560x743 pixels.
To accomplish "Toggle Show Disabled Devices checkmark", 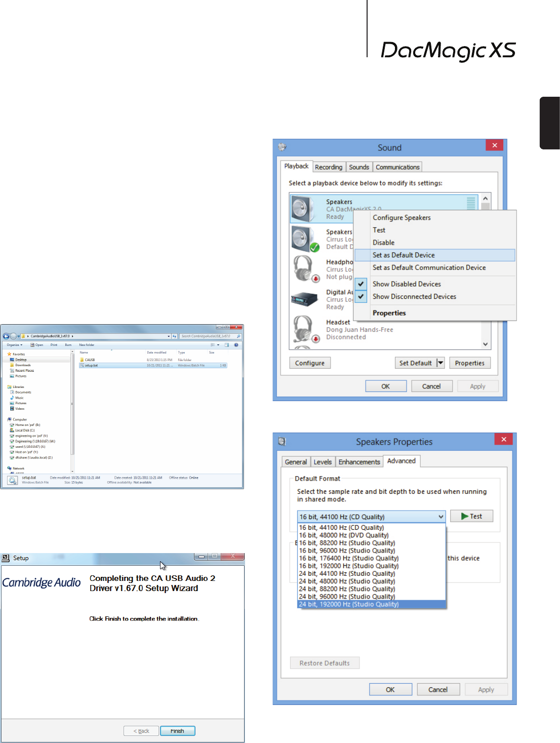I will pyautogui.click(x=361, y=284).
